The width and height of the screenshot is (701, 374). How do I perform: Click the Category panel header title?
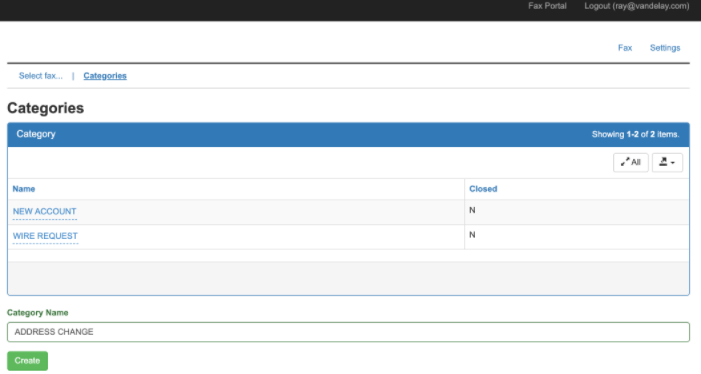(x=36, y=134)
